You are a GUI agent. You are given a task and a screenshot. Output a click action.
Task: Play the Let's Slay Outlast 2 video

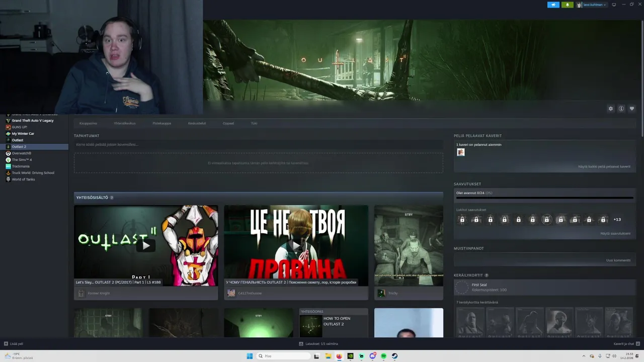pos(146,245)
